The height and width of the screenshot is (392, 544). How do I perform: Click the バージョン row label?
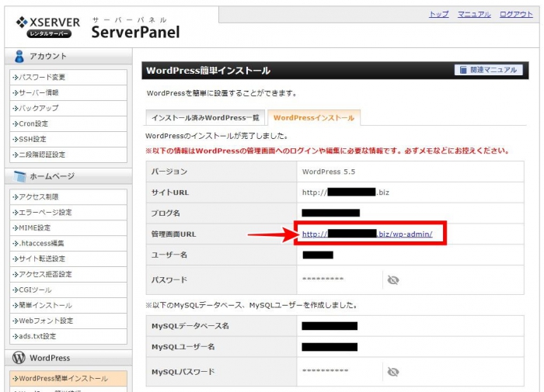pos(169,172)
